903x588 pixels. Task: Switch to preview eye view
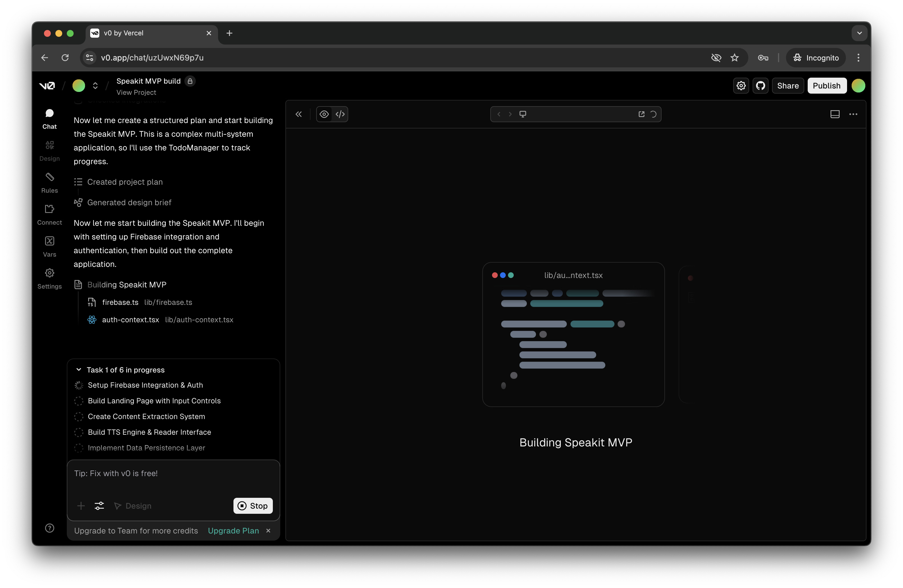tap(324, 114)
